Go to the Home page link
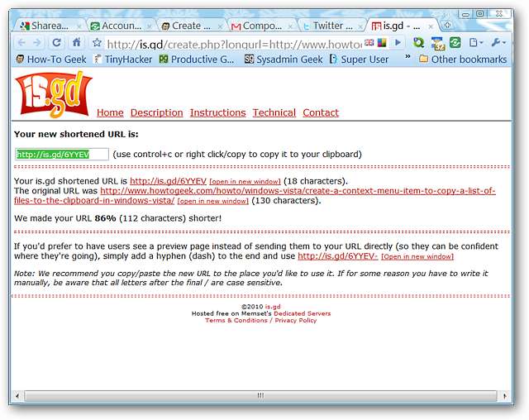This screenshot has height=420, width=529. point(110,112)
